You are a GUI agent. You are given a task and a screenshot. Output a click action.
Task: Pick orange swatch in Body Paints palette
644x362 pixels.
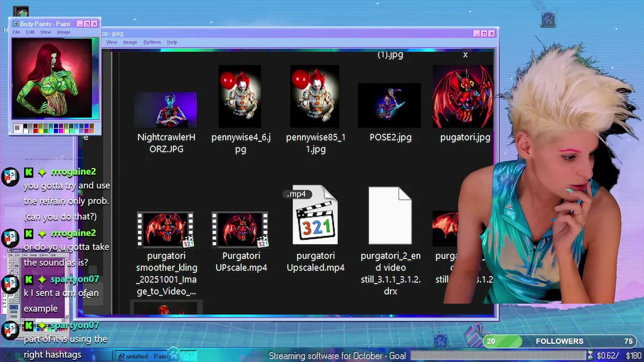(92, 131)
